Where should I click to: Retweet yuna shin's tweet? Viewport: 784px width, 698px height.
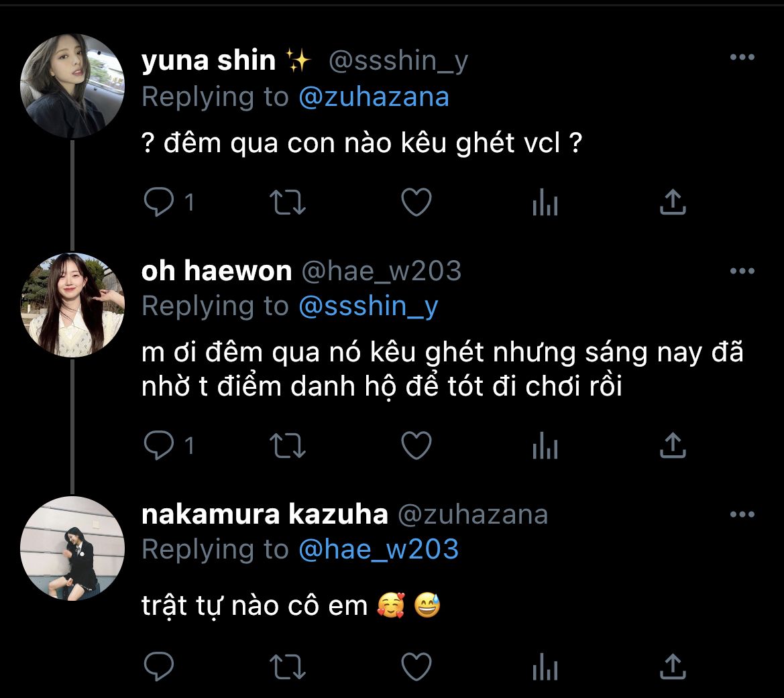click(287, 202)
